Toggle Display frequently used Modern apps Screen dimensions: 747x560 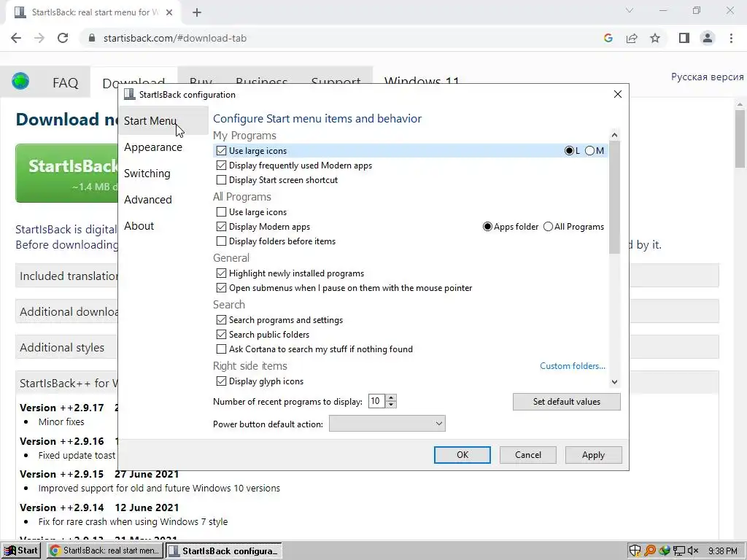pyautogui.click(x=221, y=166)
